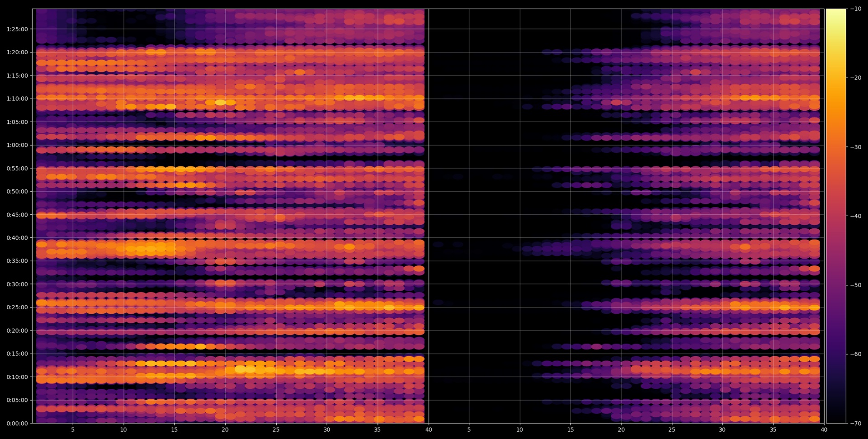Click x-axis label 25 under left heatmap

(x=276, y=430)
